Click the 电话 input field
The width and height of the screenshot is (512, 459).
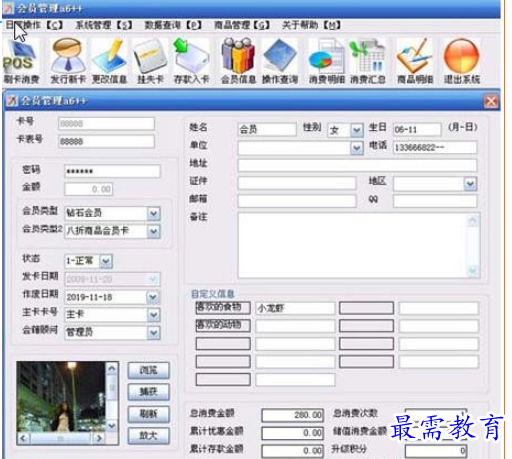tap(435, 147)
